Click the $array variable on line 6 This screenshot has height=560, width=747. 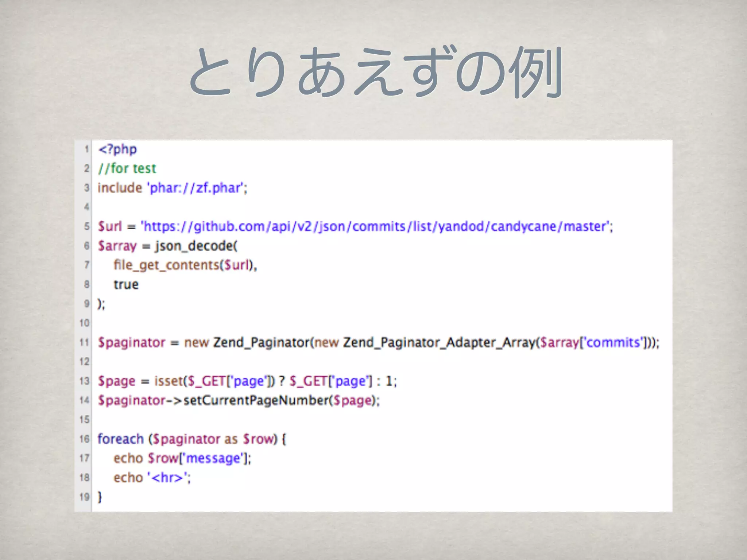pos(117,246)
